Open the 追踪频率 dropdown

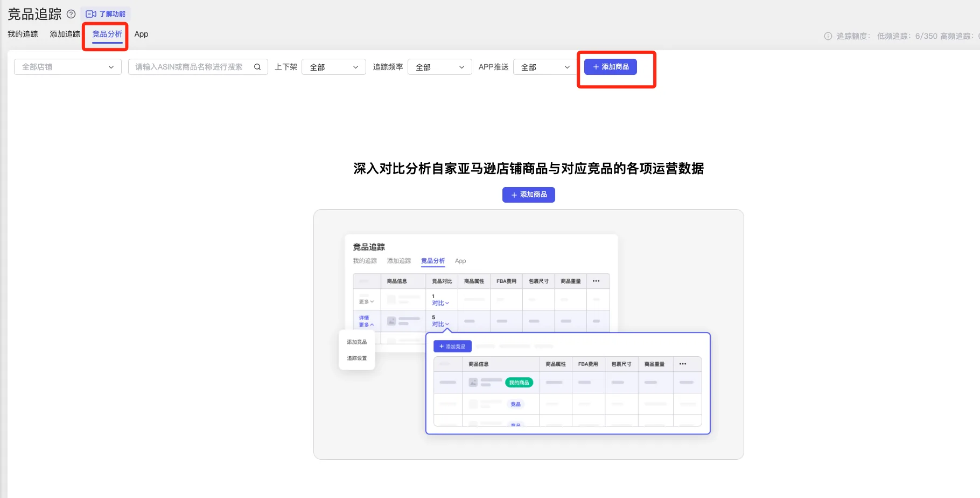click(x=440, y=67)
